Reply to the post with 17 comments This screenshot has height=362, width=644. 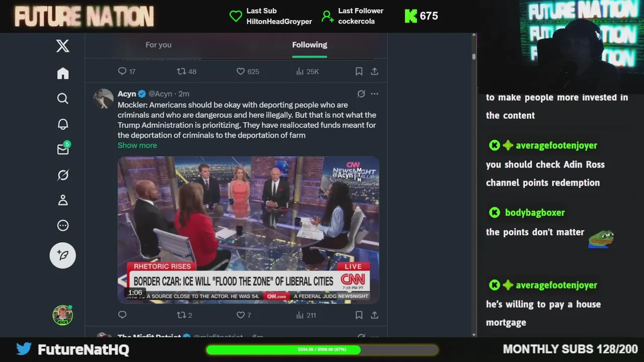click(126, 71)
